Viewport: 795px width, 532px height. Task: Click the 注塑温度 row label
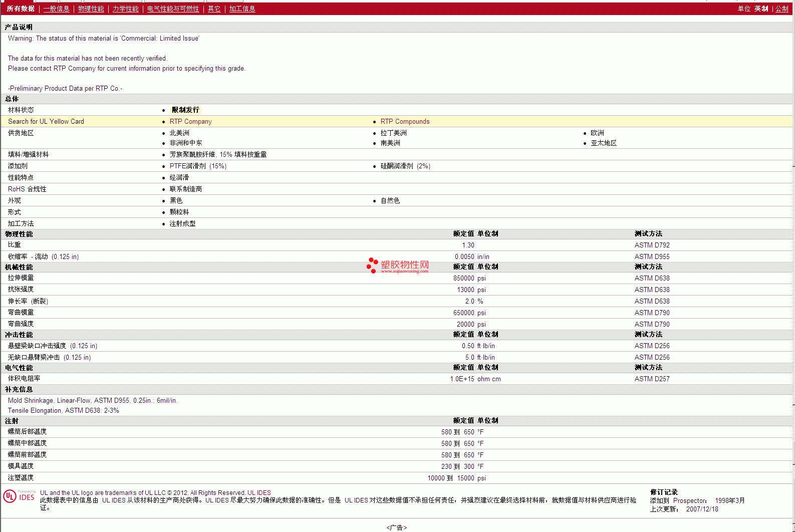pyautogui.click(x=21, y=478)
